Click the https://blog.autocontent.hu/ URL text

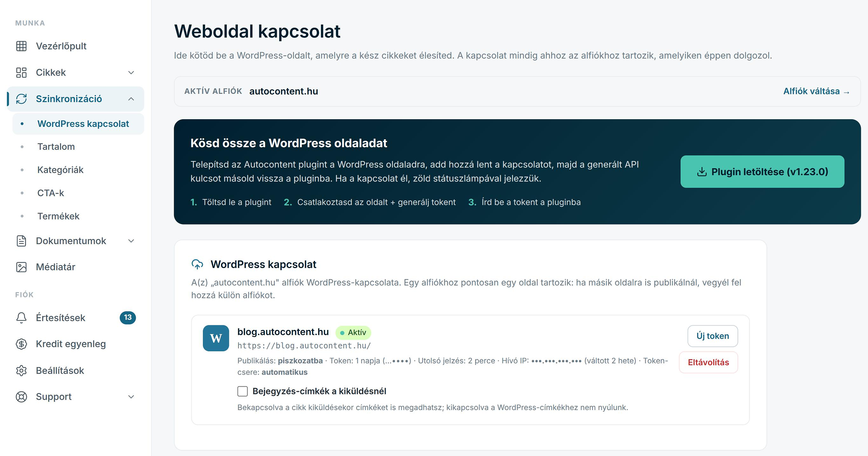[x=304, y=346]
